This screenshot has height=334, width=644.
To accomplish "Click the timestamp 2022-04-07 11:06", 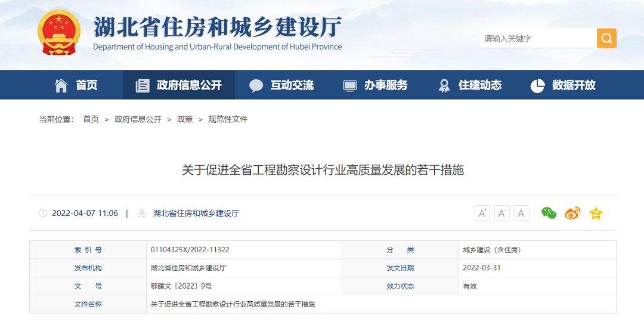I will [x=85, y=213].
